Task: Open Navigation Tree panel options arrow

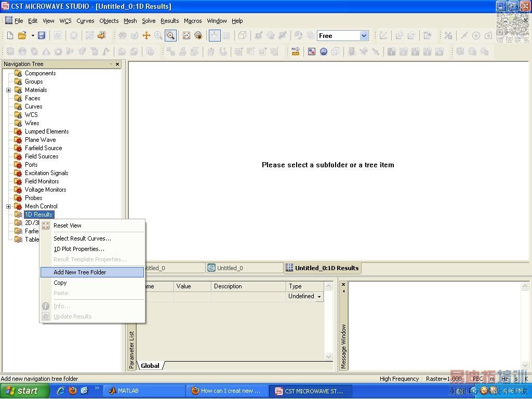Action: 111,64
